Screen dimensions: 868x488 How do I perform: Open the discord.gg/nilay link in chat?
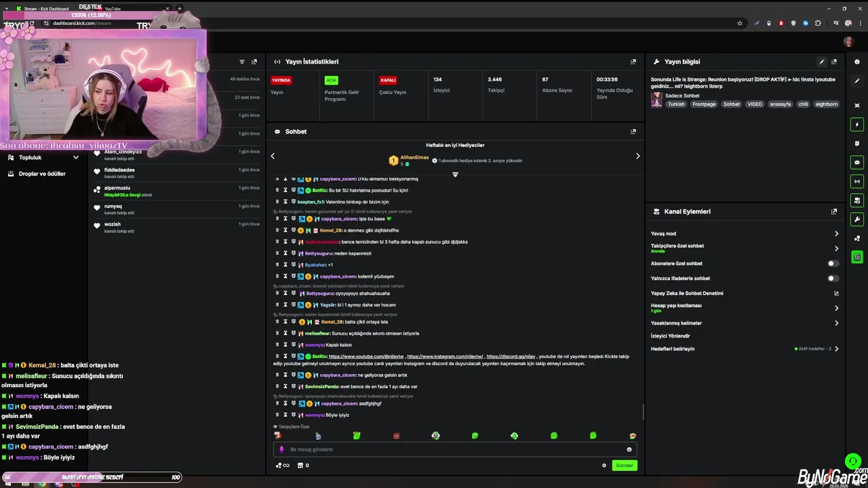(x=511, y=357)
